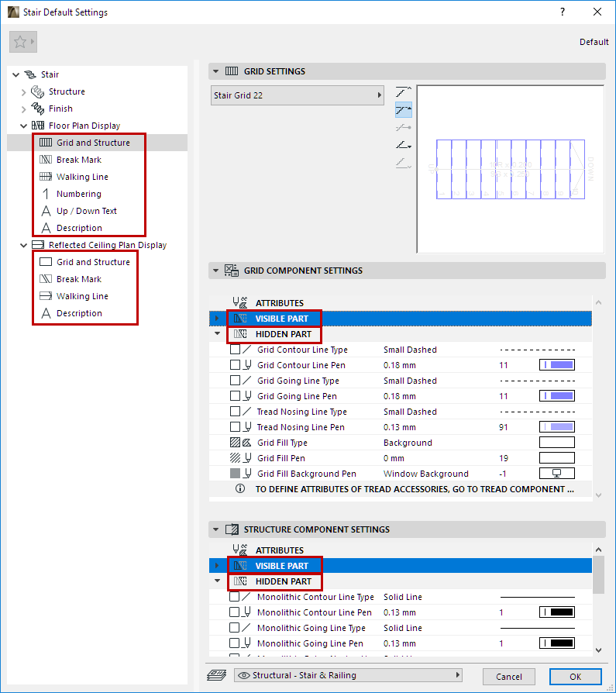Screen dimensions: 616x693
Task: Open the Stair Grid 22 dropdown
Action: coord(298,95)
